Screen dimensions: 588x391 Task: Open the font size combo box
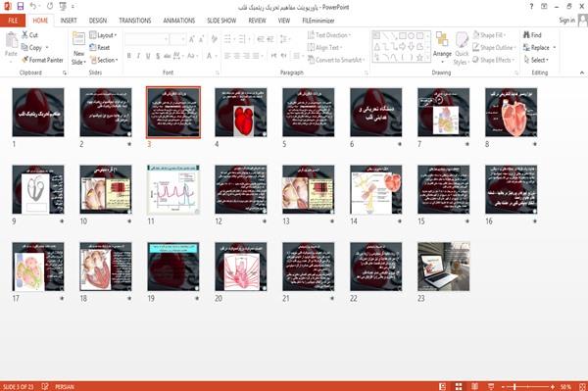click(x=177, y=39)
